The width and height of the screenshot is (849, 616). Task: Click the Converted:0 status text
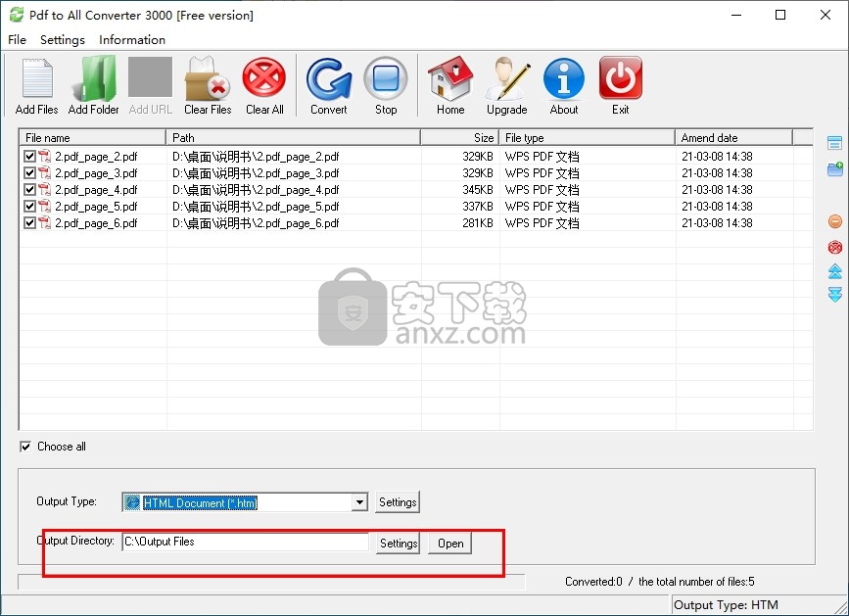(593, 582)
